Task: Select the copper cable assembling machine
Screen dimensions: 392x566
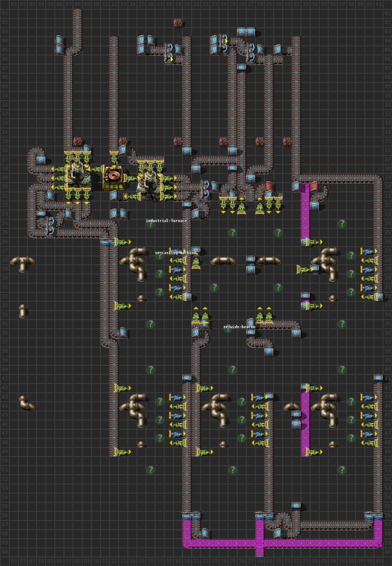Action: (x=114, y=178)
